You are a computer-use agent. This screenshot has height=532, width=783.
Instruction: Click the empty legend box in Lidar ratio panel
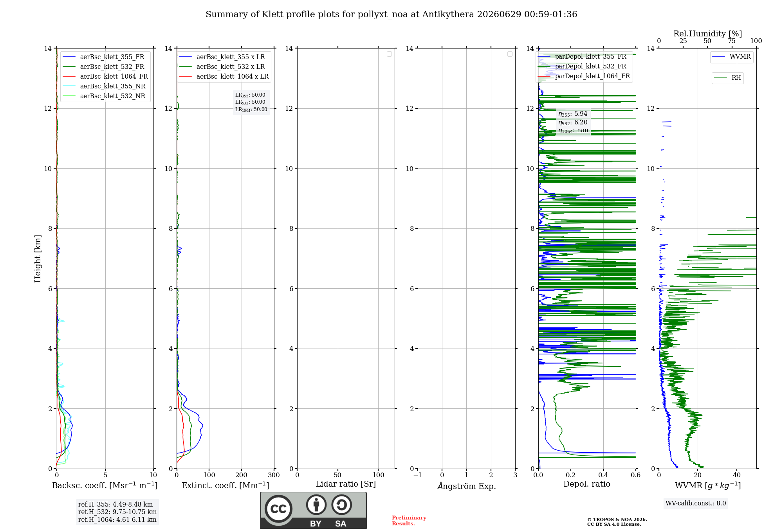(389, 54)
